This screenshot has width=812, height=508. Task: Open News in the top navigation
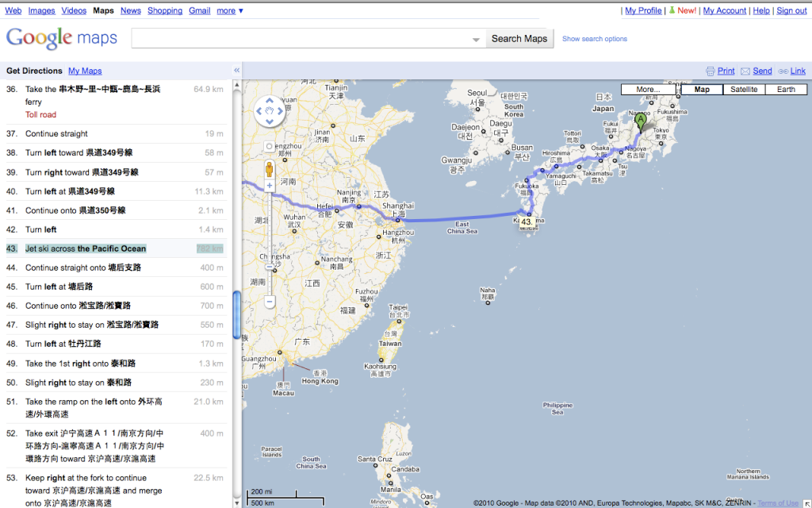point(131,10)
